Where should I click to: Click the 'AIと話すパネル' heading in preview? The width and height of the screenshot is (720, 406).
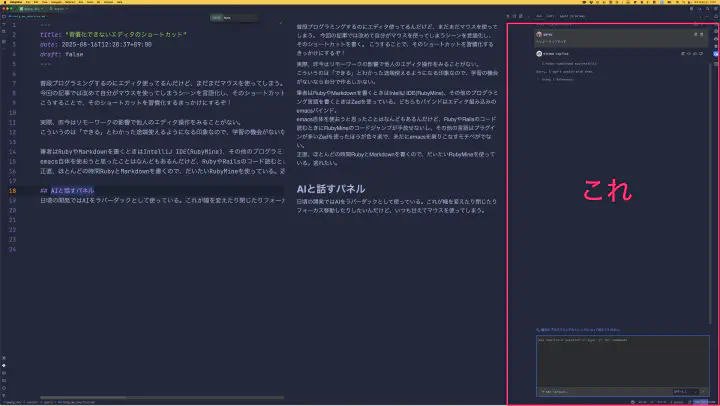click(x=331, y=189)
